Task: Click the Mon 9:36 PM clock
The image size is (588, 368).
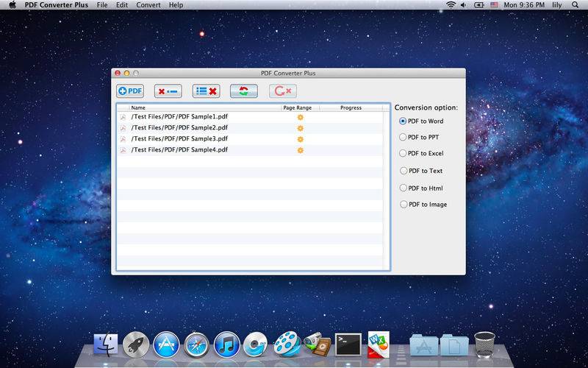Action: [x=524, y=5]
